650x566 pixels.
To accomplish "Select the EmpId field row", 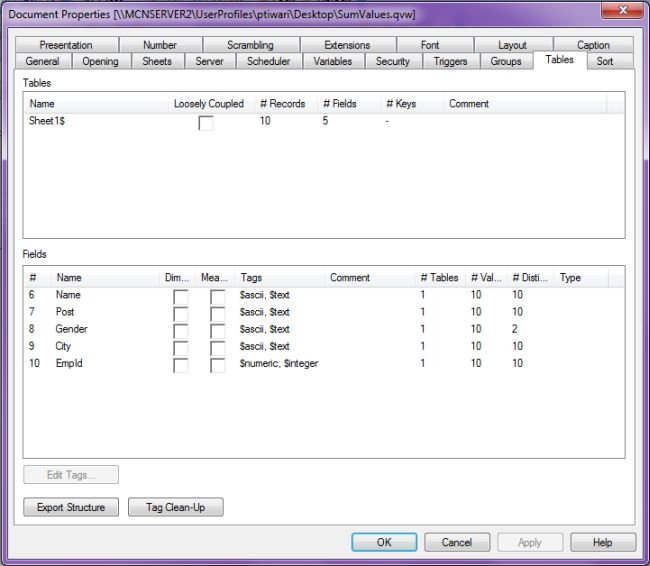I will 323,363.
